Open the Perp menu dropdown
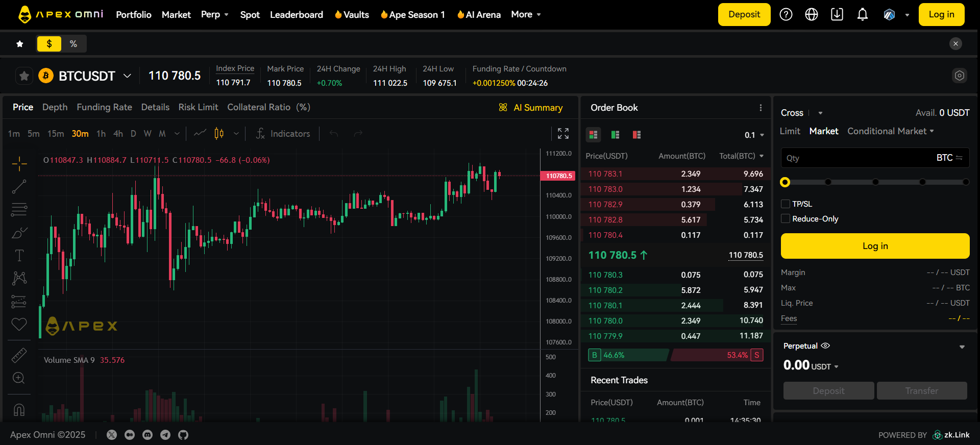The height and width of the screenshot is (445, 980). pyautogui.click(x=215, y=14)
